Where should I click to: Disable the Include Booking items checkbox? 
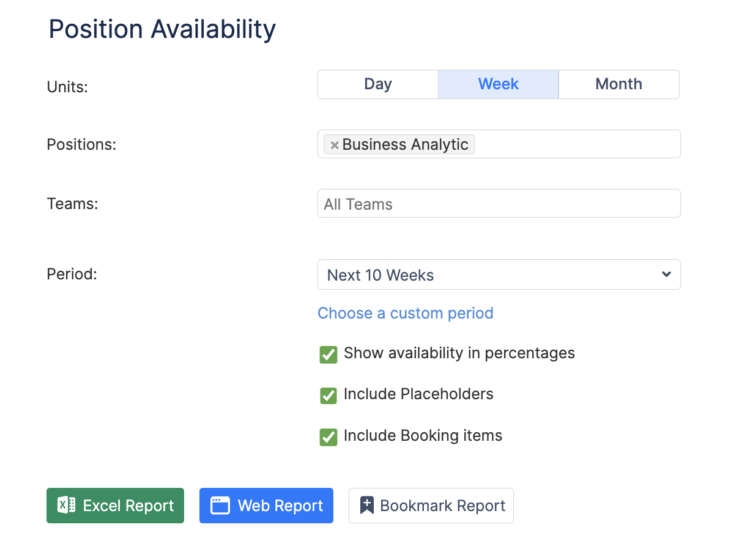[x=329, y=437]
